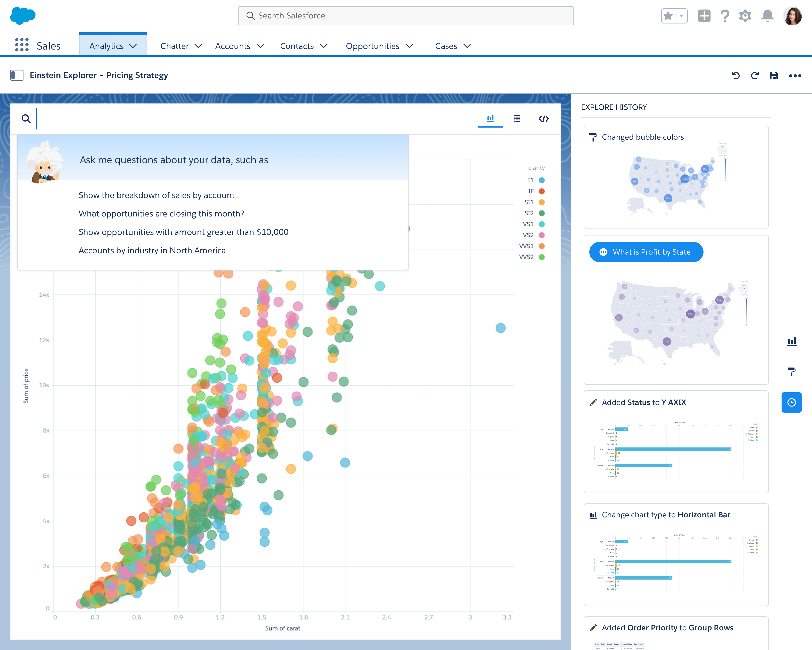Open the App Launcher grid icon

pos(22,45)
